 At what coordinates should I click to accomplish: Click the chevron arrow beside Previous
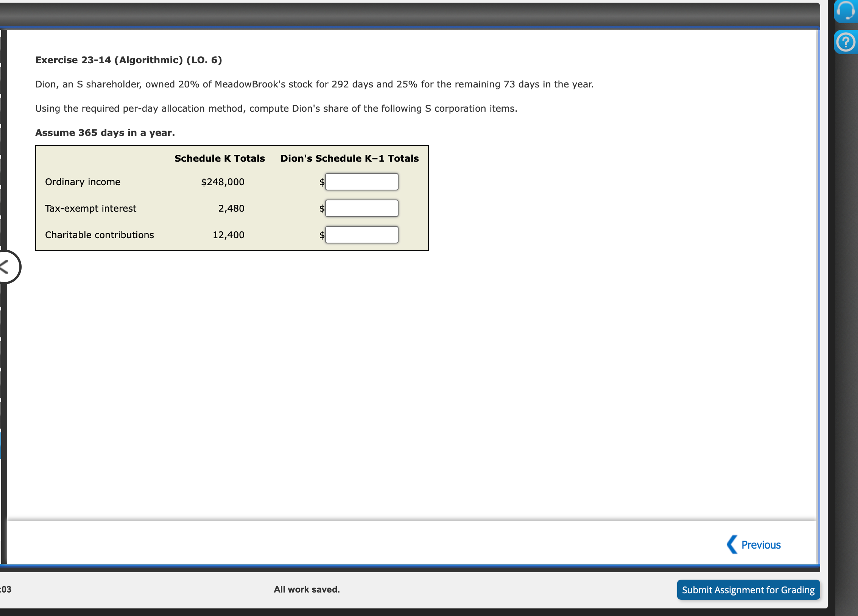click(x=732, y=545)
